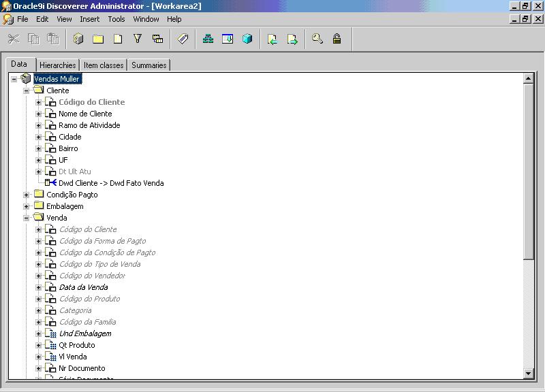The image size is (545, 392).
Task: Click the price tag icon in toolbar
Action: [183, 39]
